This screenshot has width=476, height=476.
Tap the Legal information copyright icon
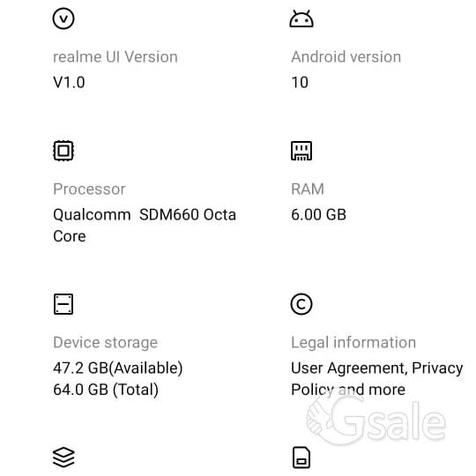(301, 304)
